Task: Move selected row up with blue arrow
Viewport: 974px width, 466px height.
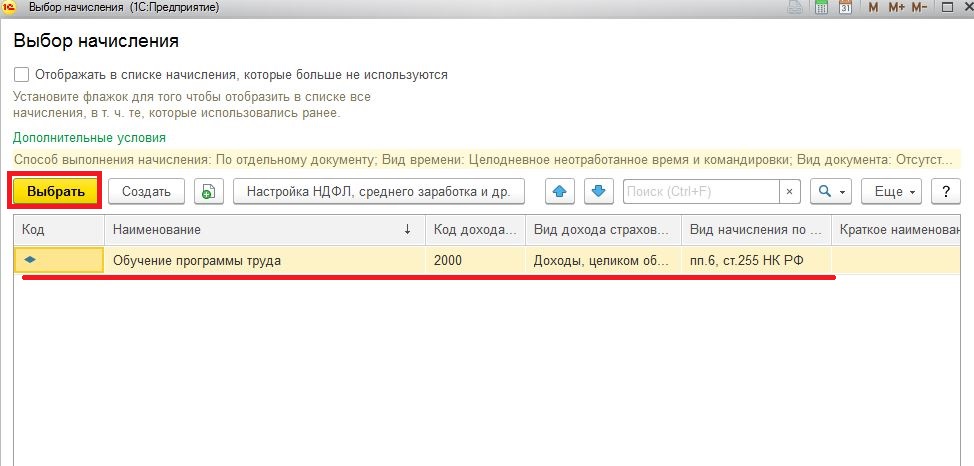Action: [560, 191]
